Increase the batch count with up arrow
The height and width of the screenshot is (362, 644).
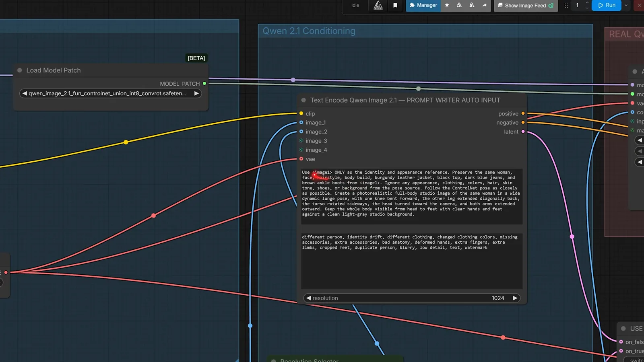pos(587,3)
